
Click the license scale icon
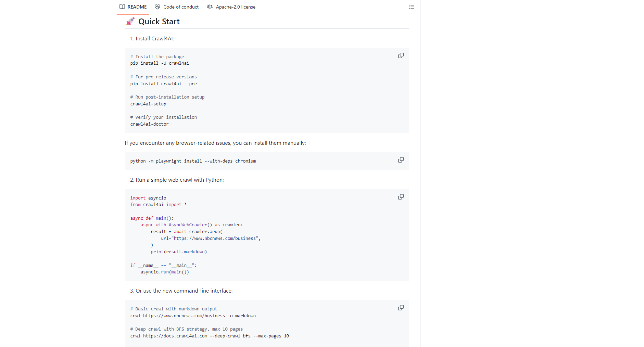pos(210,7)
